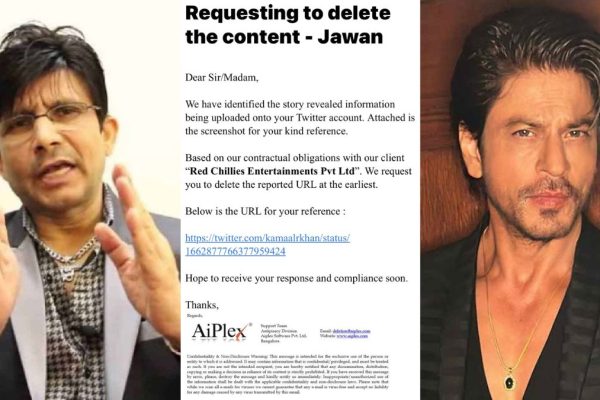Select the photo of man wearing glasses
The image size is (600, 400).
pyautogui.click(x=90, y=200)
